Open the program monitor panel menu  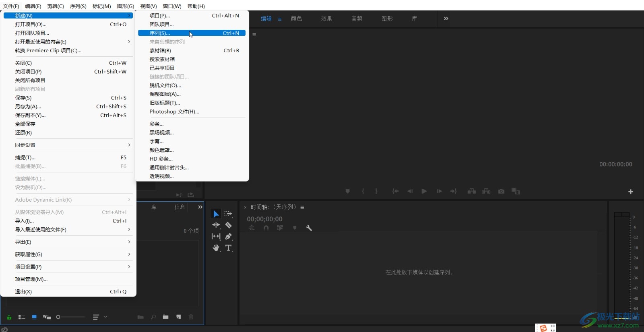click(x=254, y=35)
